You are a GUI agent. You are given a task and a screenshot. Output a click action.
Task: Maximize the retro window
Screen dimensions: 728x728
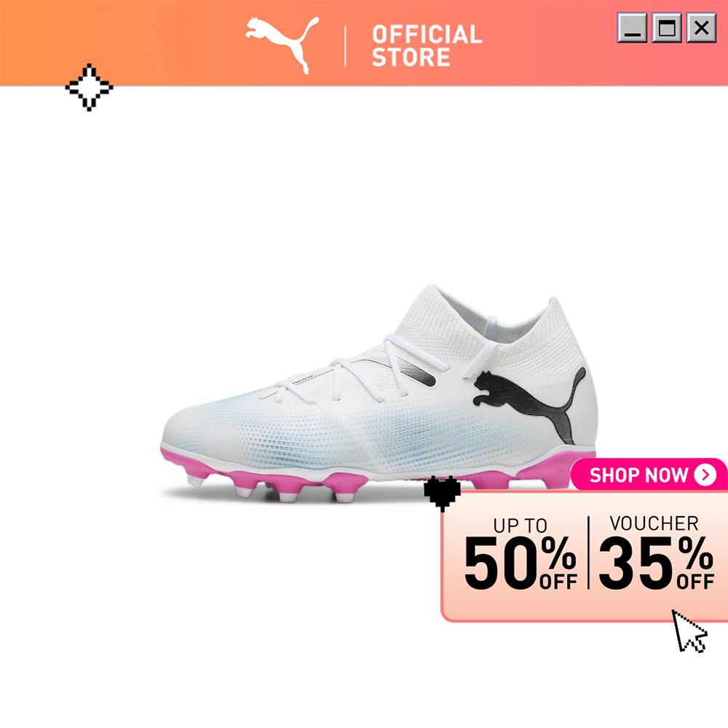tap(667, 28)
